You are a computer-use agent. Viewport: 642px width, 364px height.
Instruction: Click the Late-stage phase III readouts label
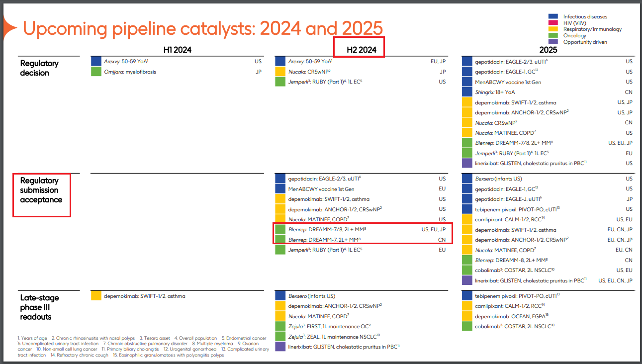[39, 307]
